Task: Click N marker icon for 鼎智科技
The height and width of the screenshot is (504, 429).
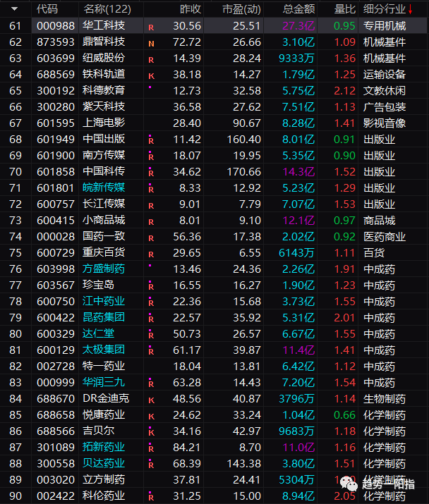Action: 151,44
